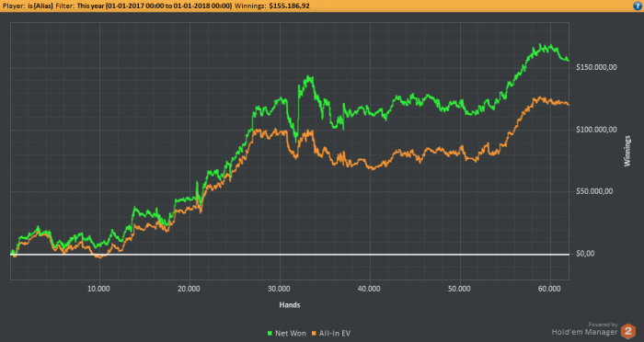
Task: Click the vertical Winnings axis title
Action: [x=627, y=151]
